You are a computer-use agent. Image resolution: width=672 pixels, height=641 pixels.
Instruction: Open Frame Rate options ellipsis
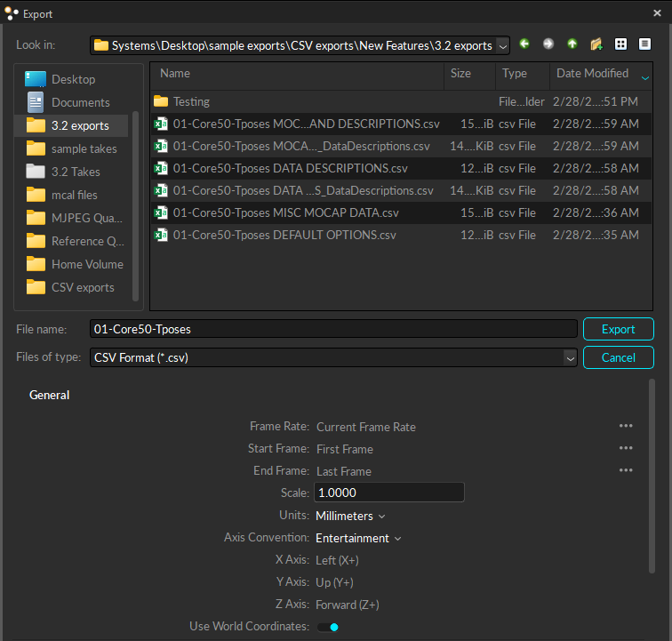(626, 426)
